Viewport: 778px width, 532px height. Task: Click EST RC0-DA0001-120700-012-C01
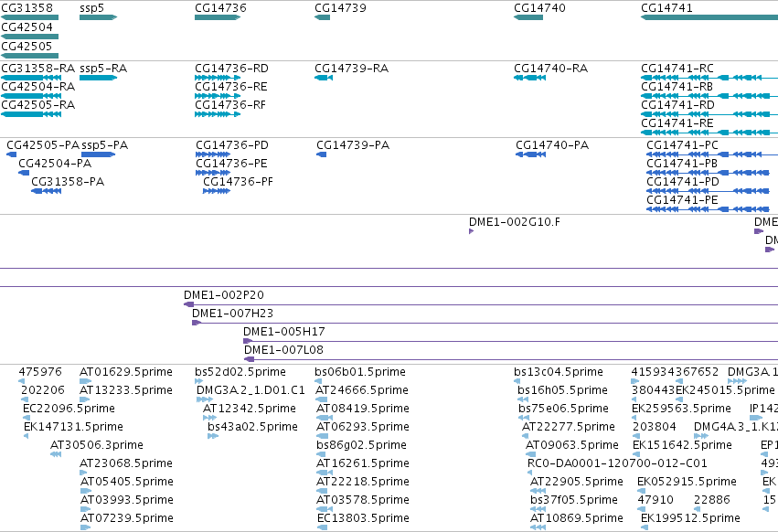531,473
